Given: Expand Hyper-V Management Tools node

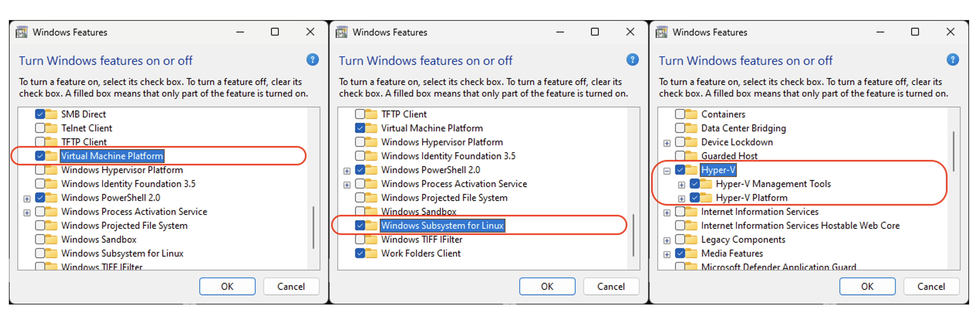Looking at the screenshot, I should (x=681, y=185).
